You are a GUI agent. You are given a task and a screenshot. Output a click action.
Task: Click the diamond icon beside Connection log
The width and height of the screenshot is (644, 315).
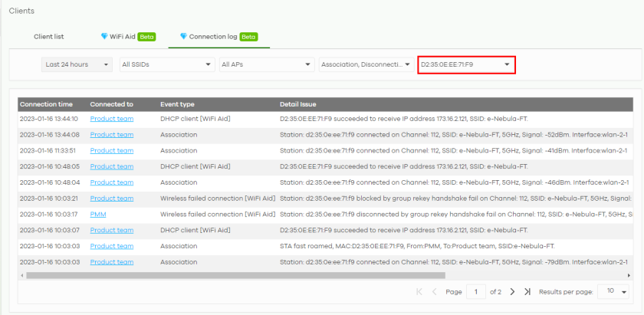tap(183, 36)
